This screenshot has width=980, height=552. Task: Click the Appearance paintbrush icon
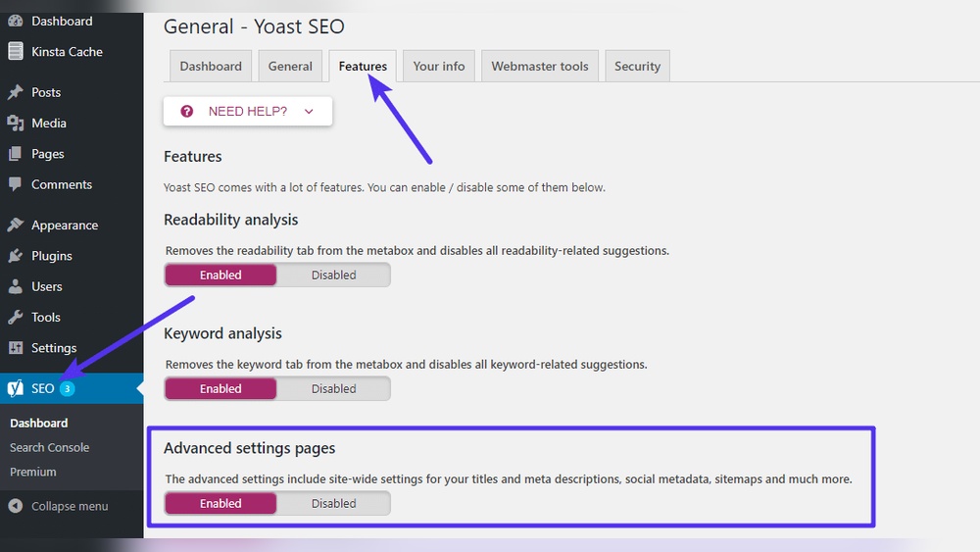click(x=16, y=226)
